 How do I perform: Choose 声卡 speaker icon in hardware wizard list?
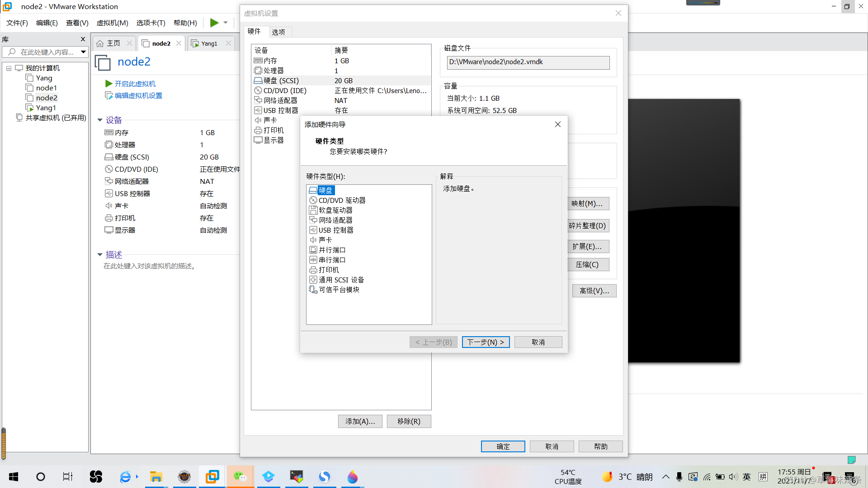(x=313, y=240)
